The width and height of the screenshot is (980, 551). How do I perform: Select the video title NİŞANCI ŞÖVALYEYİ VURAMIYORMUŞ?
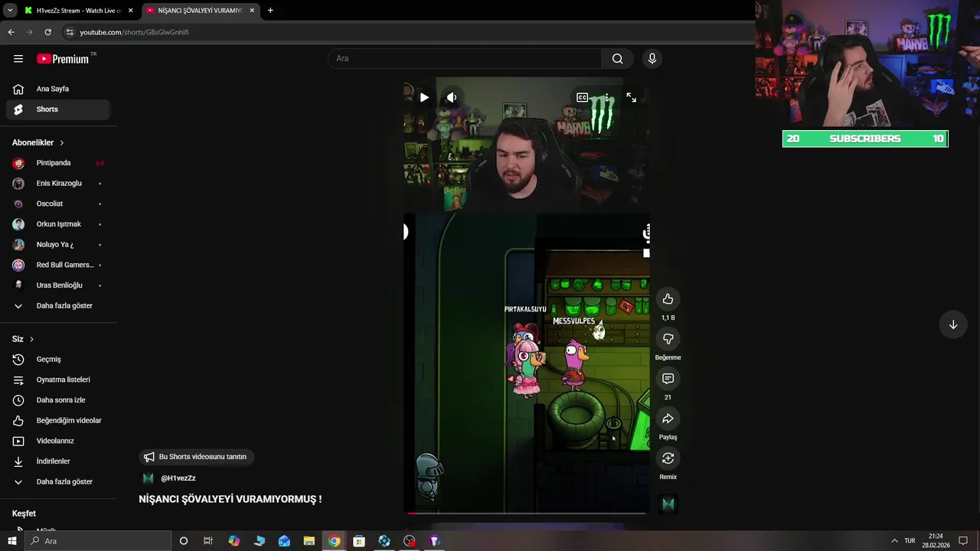(230, 499)
